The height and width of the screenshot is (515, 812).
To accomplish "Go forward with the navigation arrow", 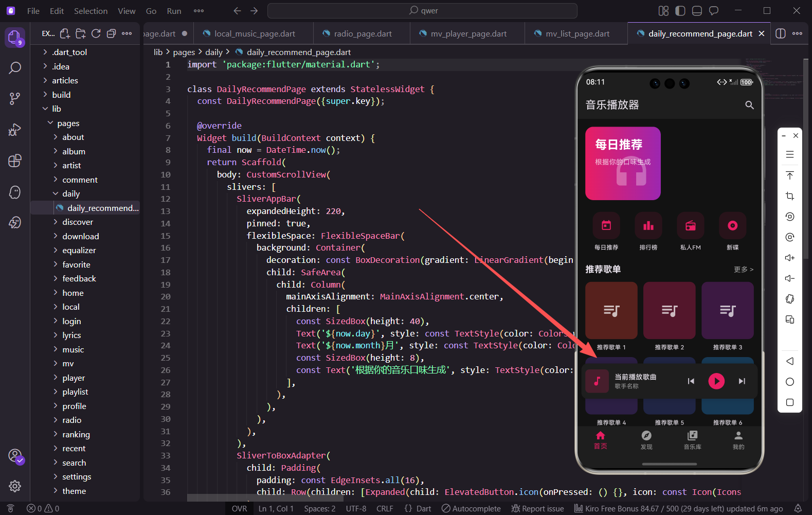I will point(254,11).
